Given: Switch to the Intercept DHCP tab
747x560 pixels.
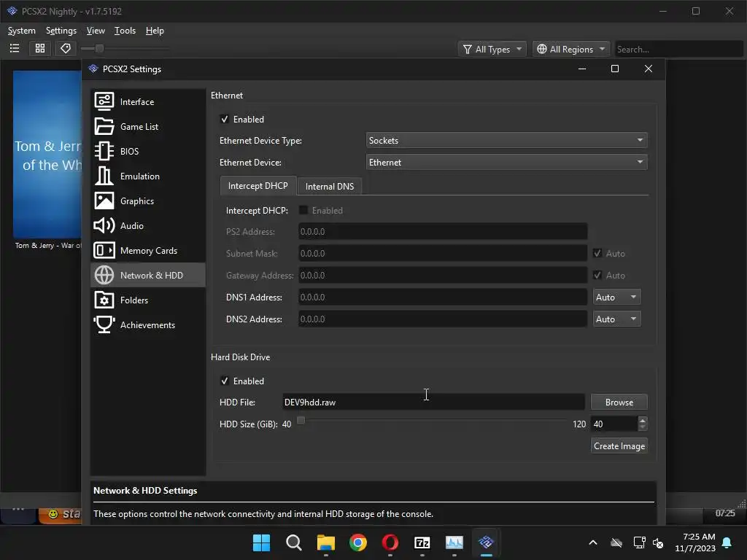Looking at the screenshot, I should tap(258, 186).
